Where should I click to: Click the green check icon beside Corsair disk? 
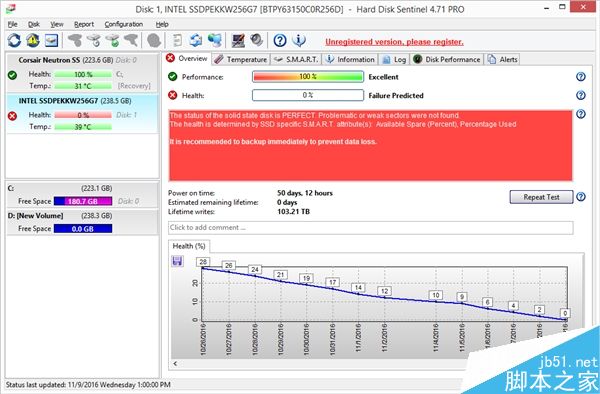(12, 75)
